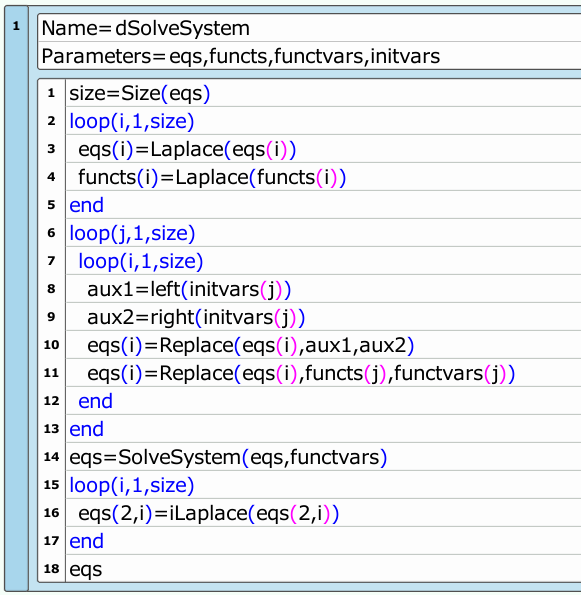Click the Parameters=eqs,functs,functvars,initvars field
Screen dimensions: 581x595
point(309,56)
